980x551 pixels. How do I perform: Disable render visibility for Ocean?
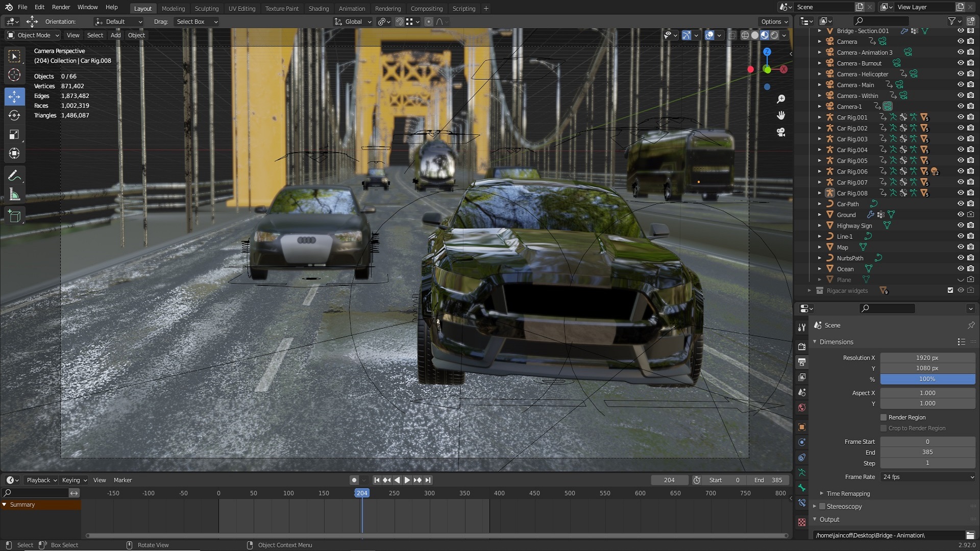pyautogui.click(x=969, y=269)
